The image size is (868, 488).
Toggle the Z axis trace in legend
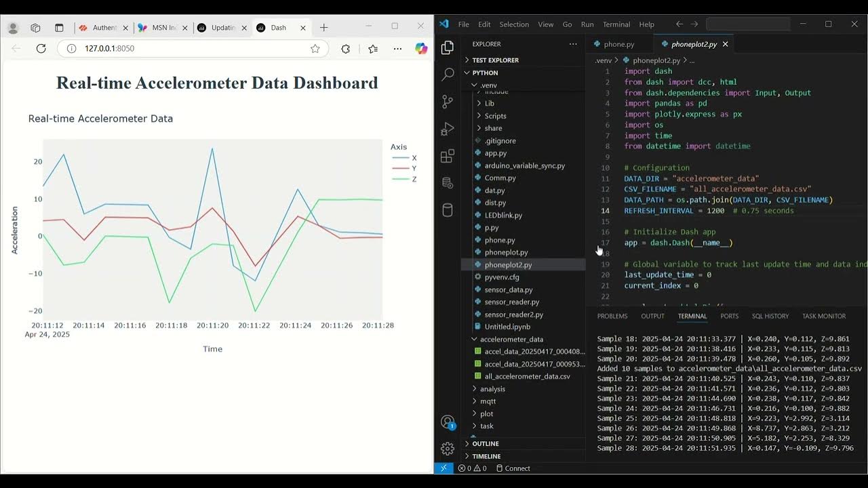pos(405,179)
